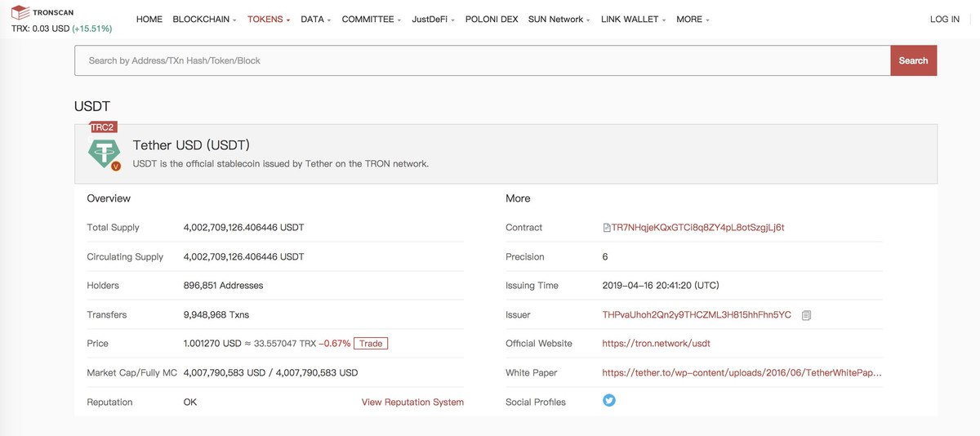Click the Trade button next to price

(x=371, y=344)
